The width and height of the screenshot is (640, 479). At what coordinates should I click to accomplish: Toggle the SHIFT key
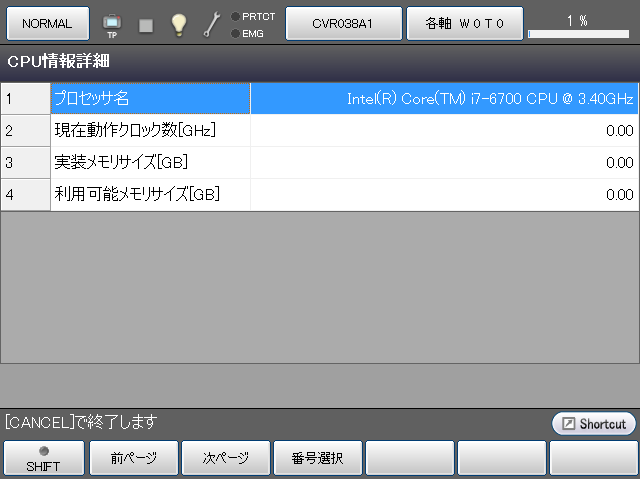tap(43, 459)
